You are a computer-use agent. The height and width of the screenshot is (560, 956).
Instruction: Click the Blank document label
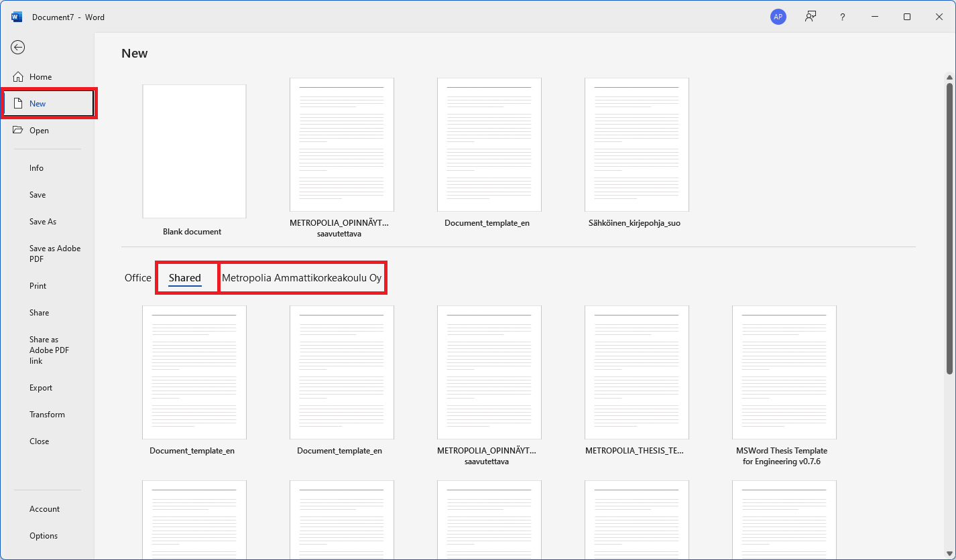click(x=192, y=232)
